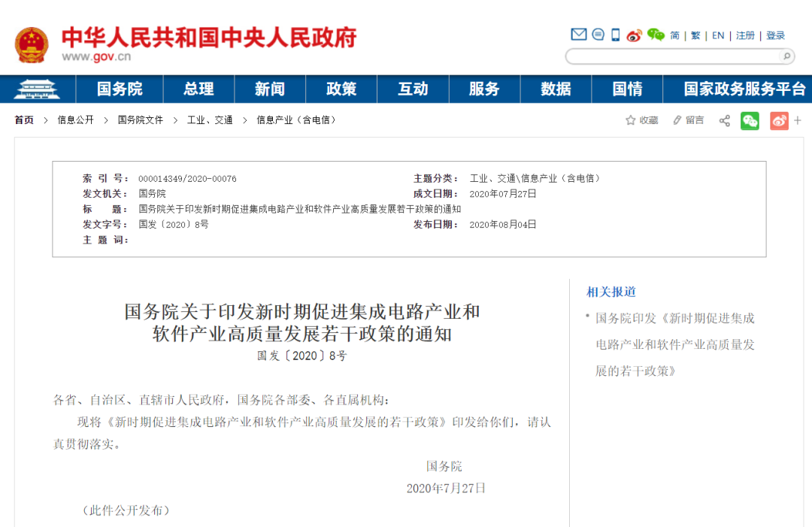
Task: Switch language to EN
Action: pos(718,35)
